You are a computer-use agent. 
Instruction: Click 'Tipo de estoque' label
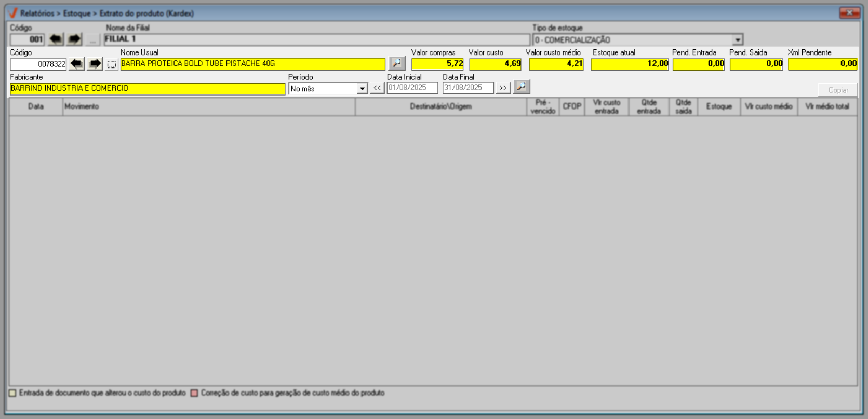[557, 28]
